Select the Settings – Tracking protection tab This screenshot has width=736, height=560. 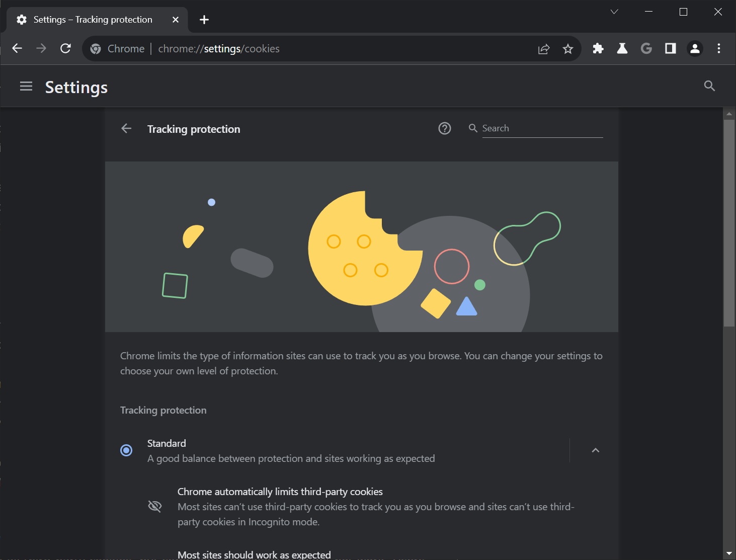93,20
